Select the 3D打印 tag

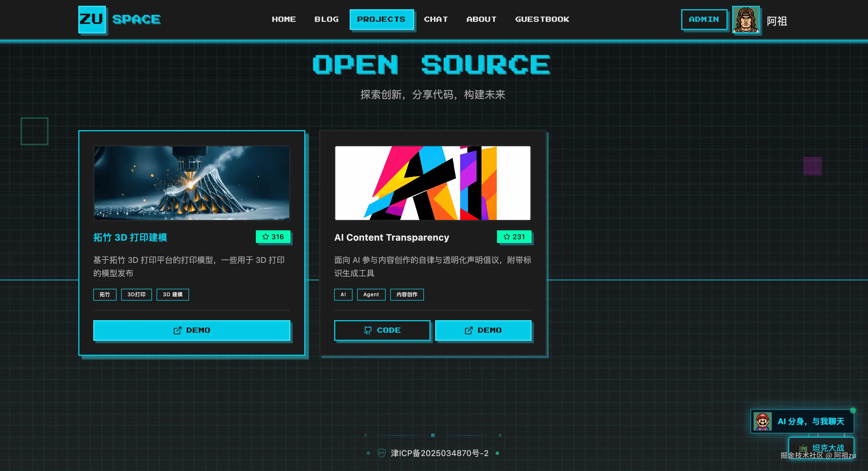coord(136,294)
